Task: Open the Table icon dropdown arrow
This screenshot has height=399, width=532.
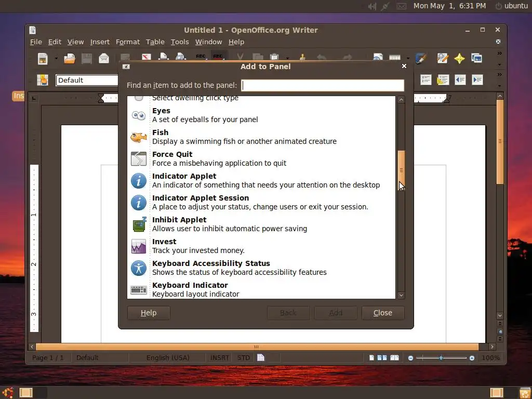Action: 408,58
